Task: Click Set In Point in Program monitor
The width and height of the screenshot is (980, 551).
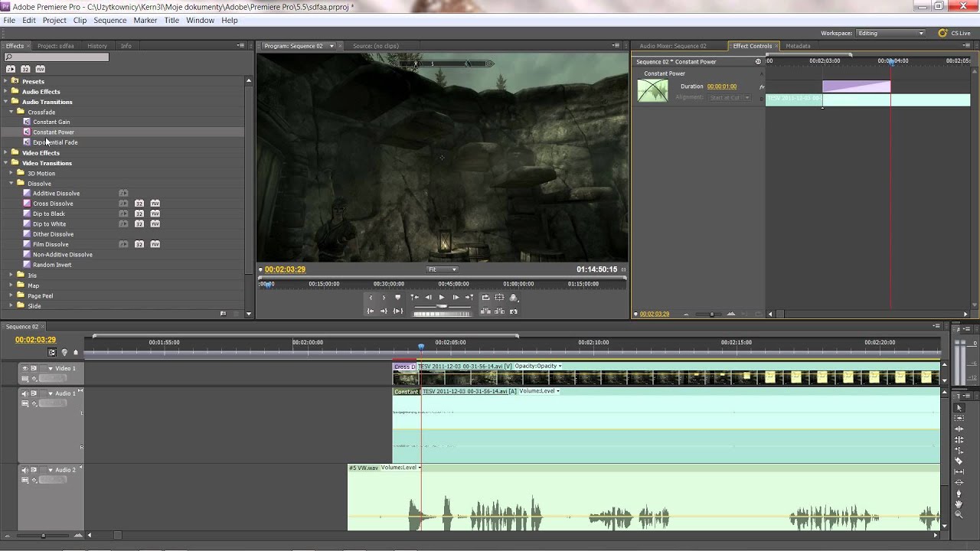Action: coord(371,297)
